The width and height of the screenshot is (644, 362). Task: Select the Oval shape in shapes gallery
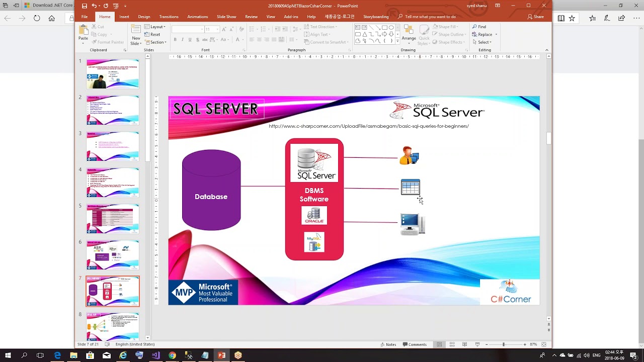(391, 27)
